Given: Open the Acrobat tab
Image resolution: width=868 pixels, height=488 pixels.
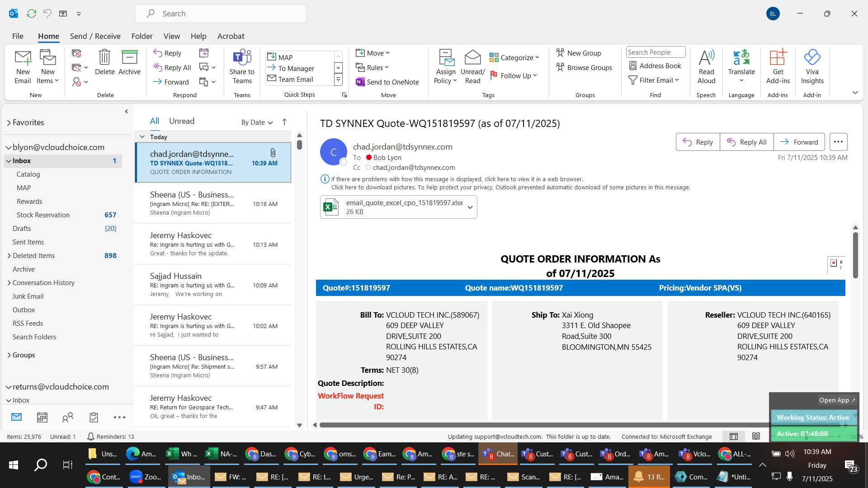Looking at the screenshot, I should pos(231,36).
